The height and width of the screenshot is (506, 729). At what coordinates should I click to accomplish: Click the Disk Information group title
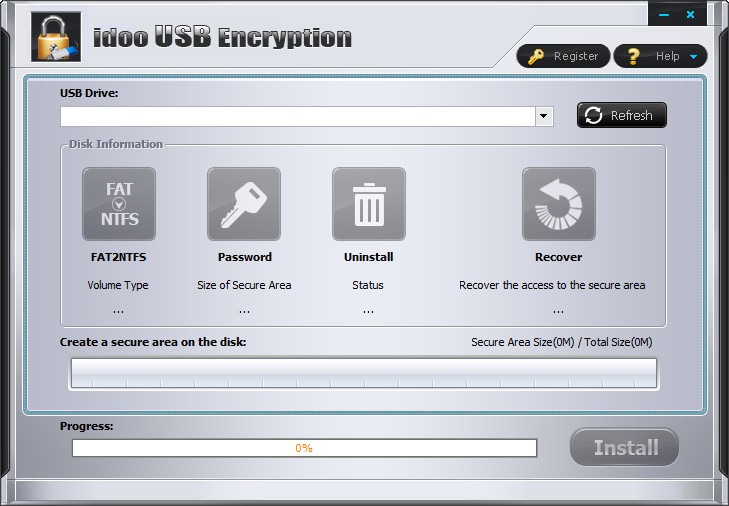tap(116, 144)
